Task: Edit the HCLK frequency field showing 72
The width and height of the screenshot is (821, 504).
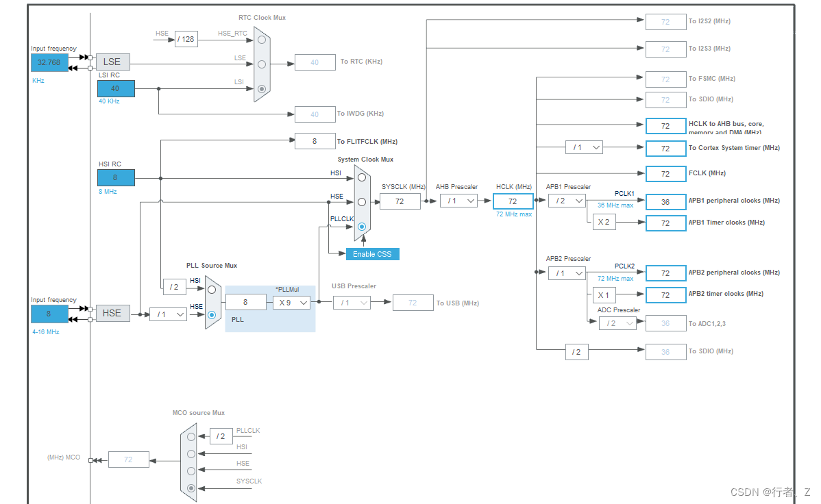Action: coord(513,201)
